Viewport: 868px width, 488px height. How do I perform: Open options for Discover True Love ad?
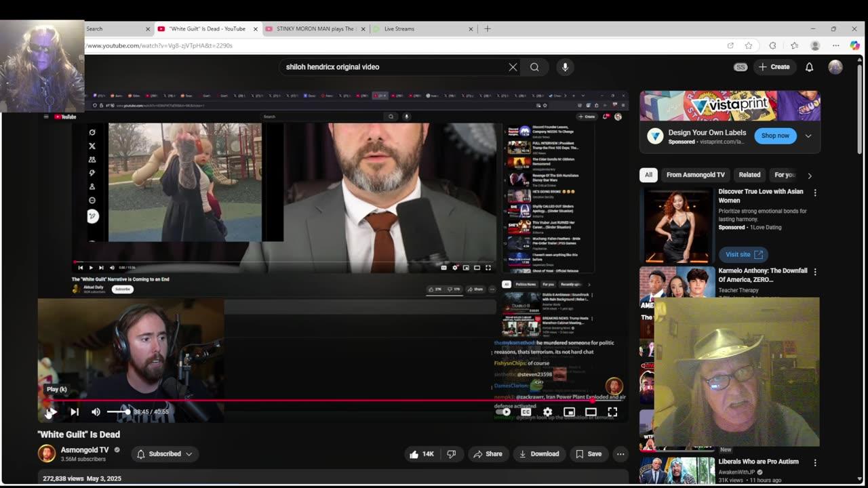pyautogui.click(x=815, y=192)
